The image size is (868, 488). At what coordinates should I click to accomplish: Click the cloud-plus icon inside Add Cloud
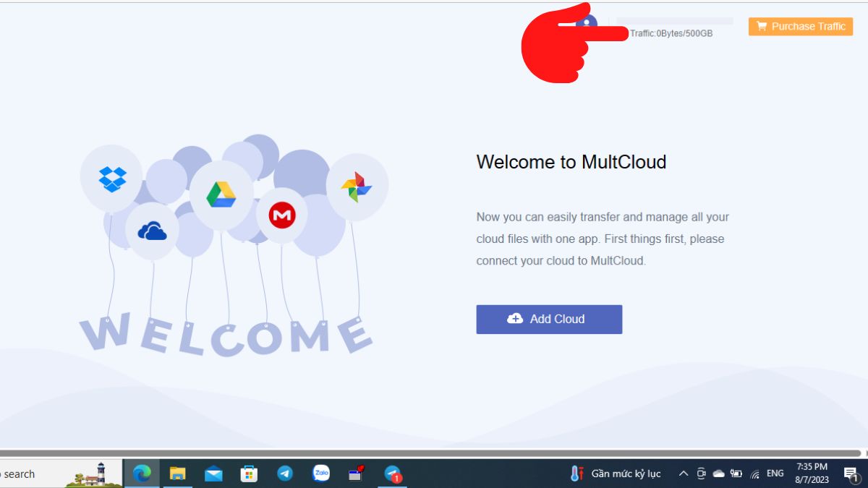click(515, 319)
